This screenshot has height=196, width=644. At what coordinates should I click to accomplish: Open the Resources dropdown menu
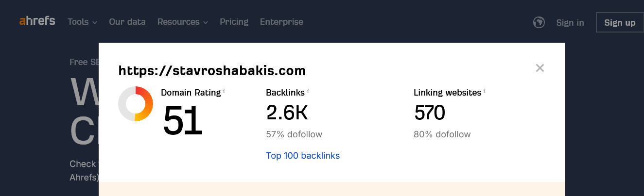182,22
